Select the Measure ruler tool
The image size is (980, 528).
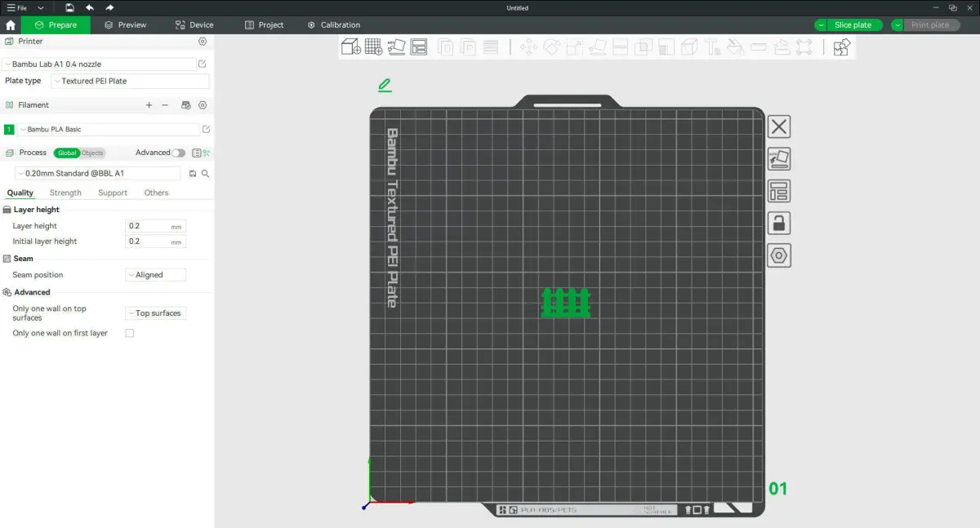coord(758,47)
